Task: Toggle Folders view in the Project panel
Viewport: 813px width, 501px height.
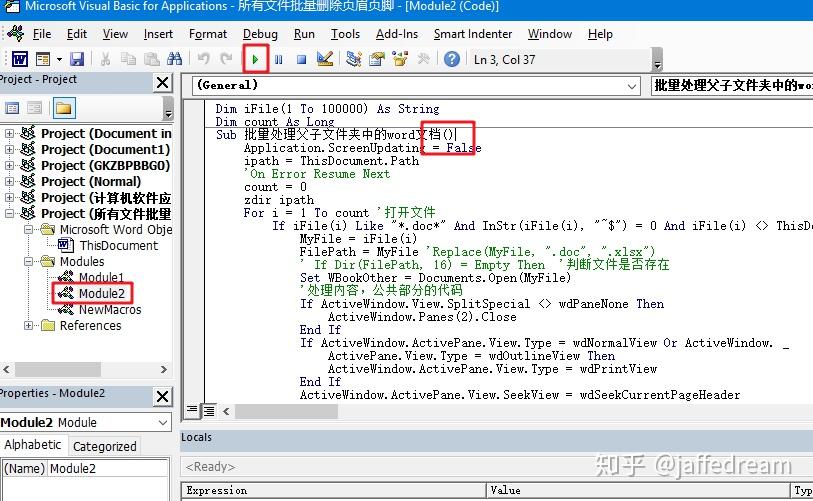Action: (x=64, y=108)
